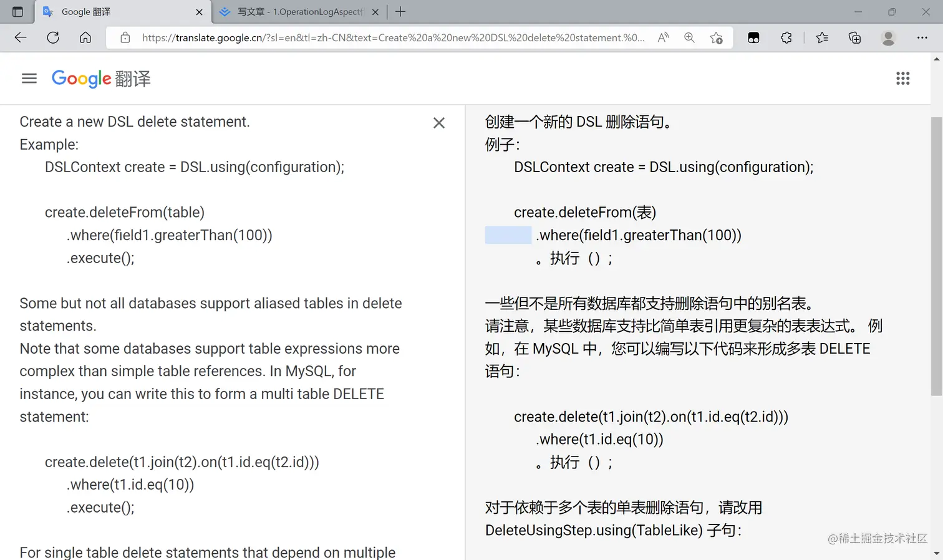View site information lock icon
Viewport: 943px width, 560px height.
(125, 37)
